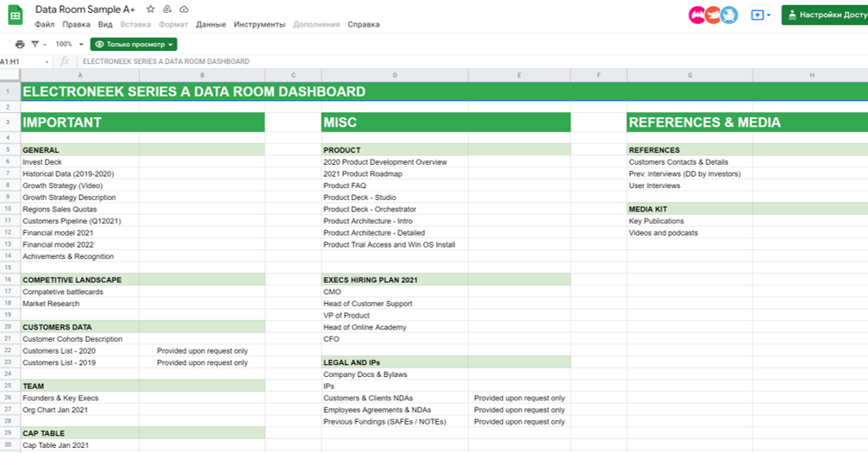Click the move-to-folder icon beside the title
This screenshot has height=453, width=868.
(167, 9)
